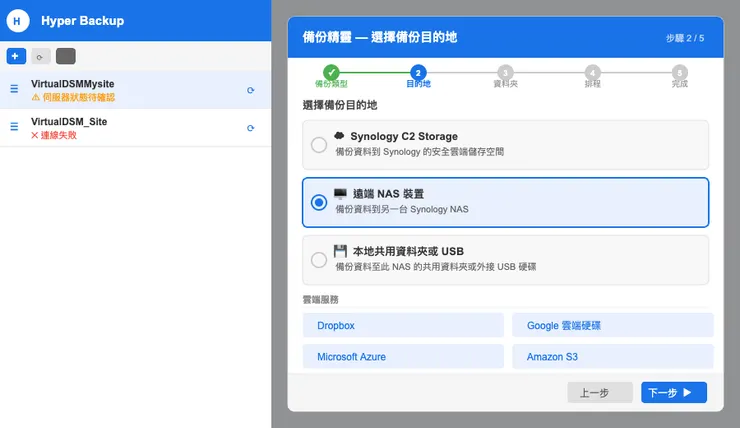Click the floppy disk icon for 本地共用資料夾或 USB

(340, 251)
